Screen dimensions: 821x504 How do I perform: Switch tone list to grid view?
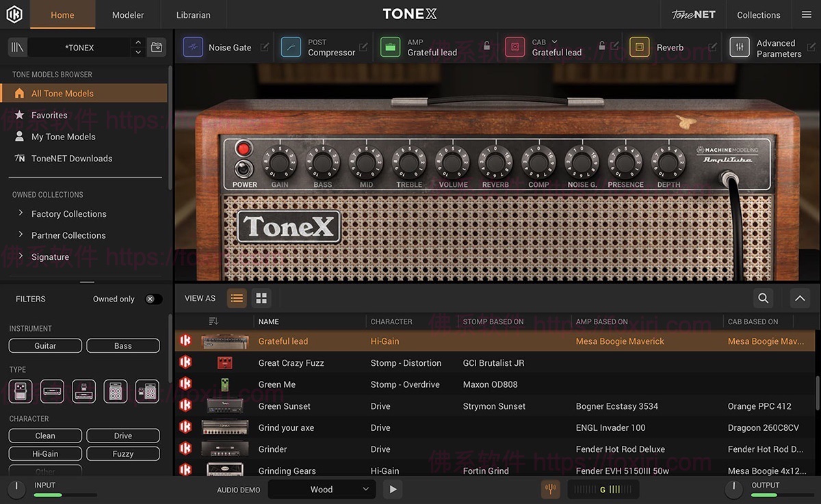click(x=261, y=298)
